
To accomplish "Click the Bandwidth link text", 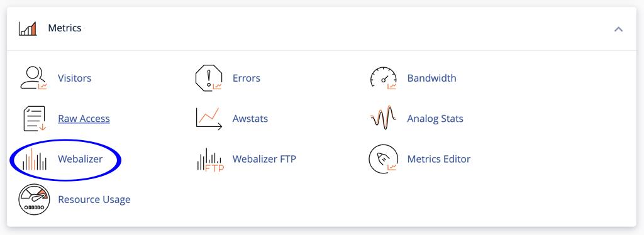I will (x=431, y=78).
